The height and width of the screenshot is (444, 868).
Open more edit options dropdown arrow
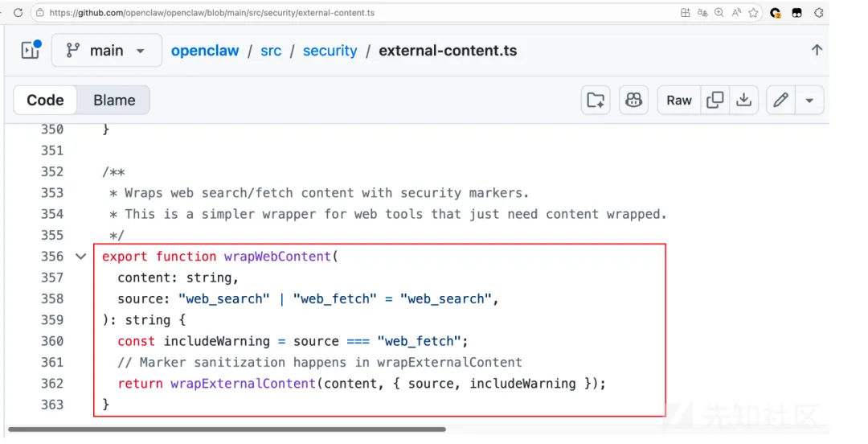pyautogui.click(x=809, y=100)
